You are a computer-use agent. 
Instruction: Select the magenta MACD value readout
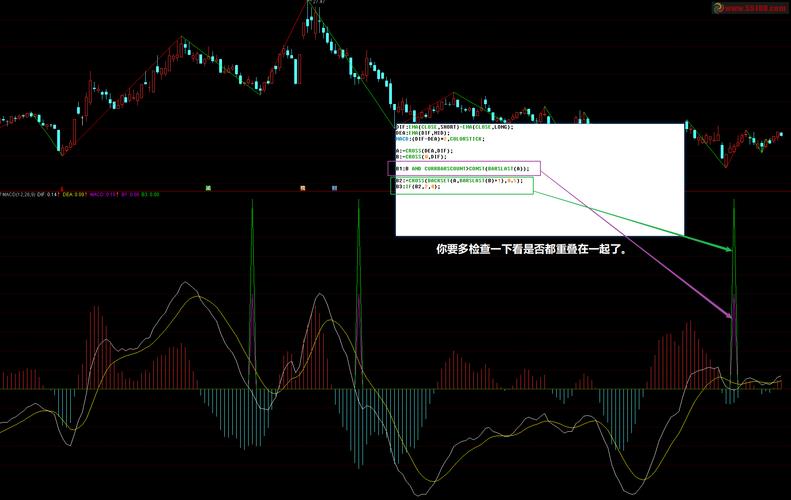coord(103,194)
